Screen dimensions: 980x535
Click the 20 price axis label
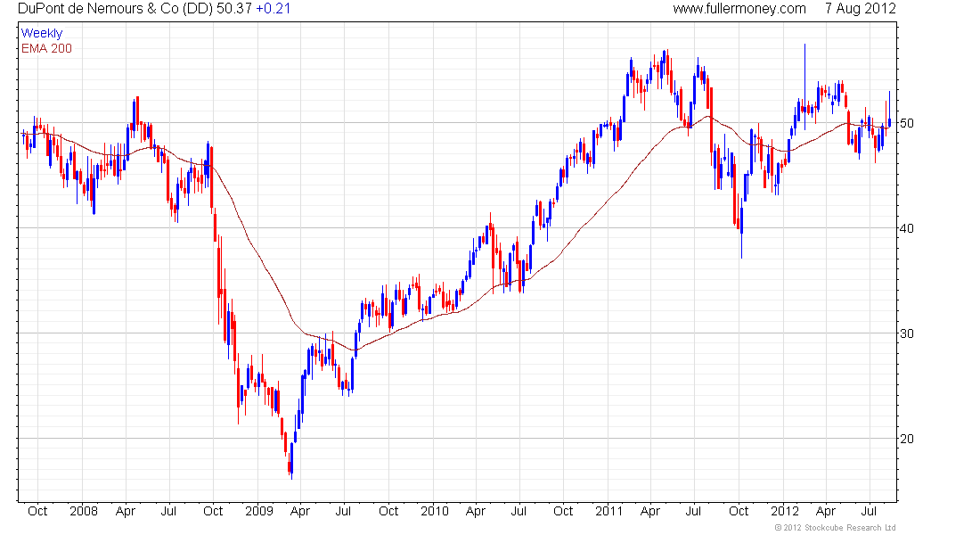(x=906, y=439)
